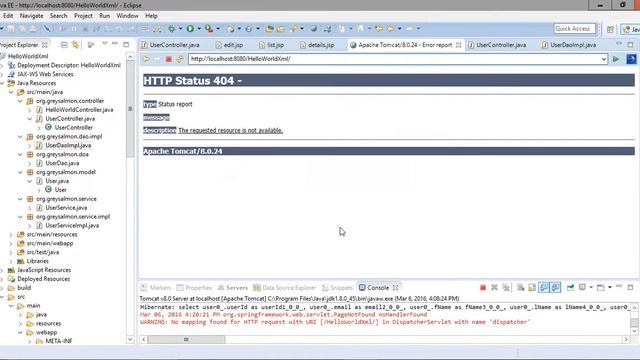Switch to the edit.jsp editor tab
640x360 pixels.
click(229, 45)
